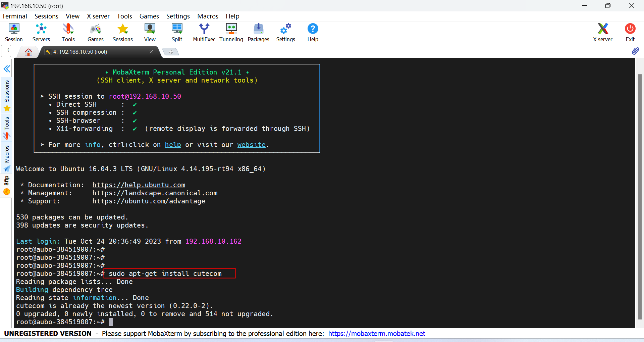The height and width of the screenshot is (342, 644).
Task: Open the Tools toolbar icon
Action: [68, 33]
